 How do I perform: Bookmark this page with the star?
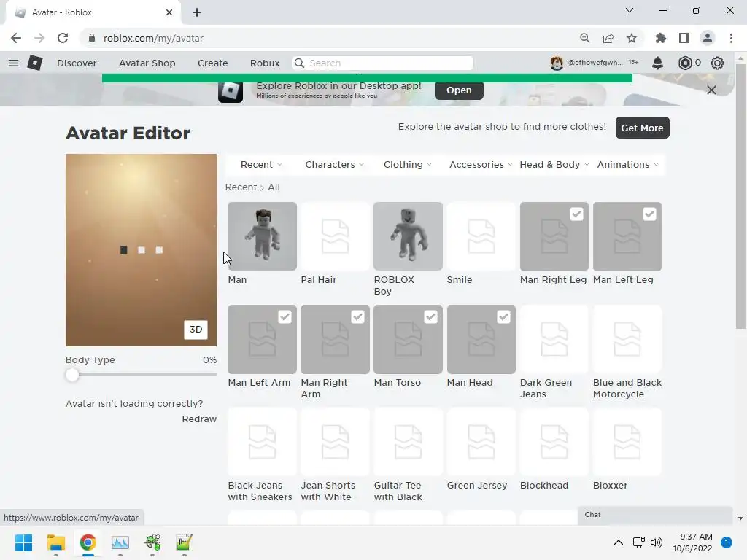pos(631,38)
